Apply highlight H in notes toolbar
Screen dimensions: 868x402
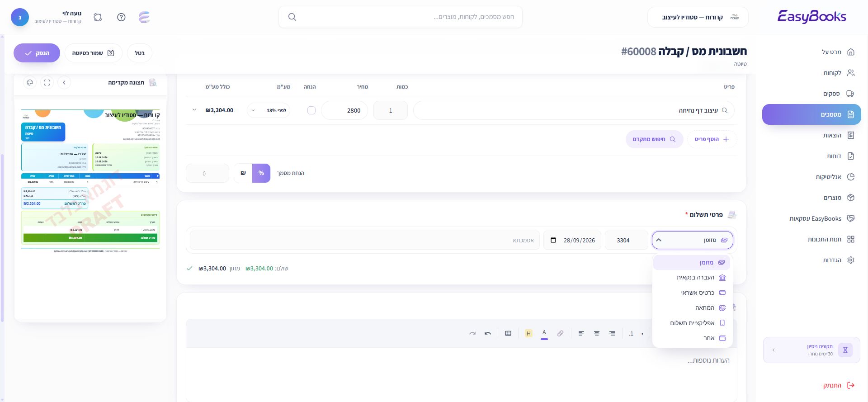click(x=528, y=333)
